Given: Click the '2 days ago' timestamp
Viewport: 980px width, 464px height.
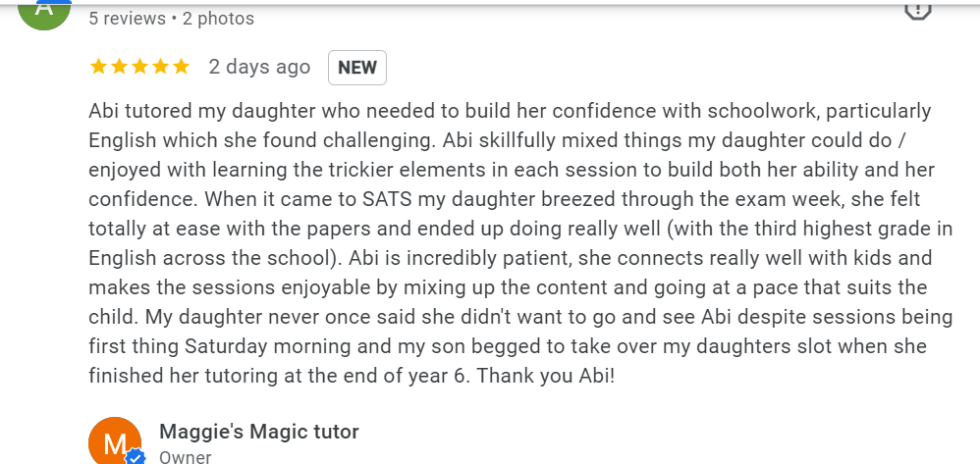Looking at the screenshot, I should 259,68.
